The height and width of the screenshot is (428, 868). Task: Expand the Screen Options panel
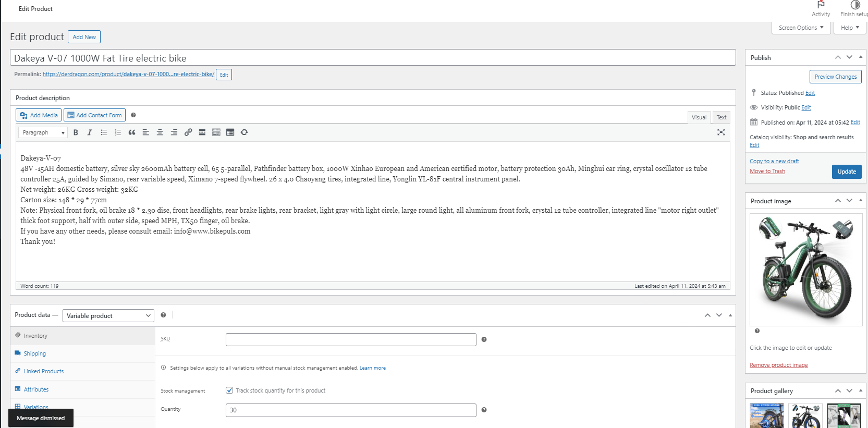click(x=801, y=28)
